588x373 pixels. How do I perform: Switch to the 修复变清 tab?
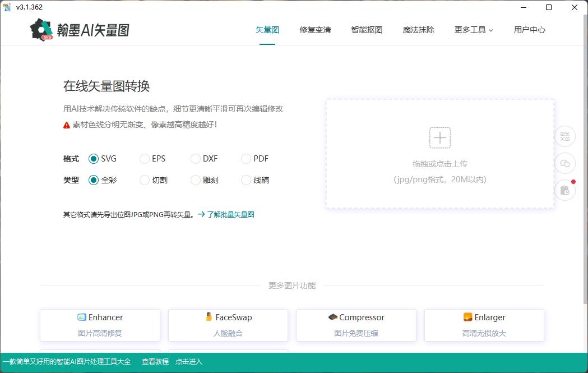tap(315, 30)
